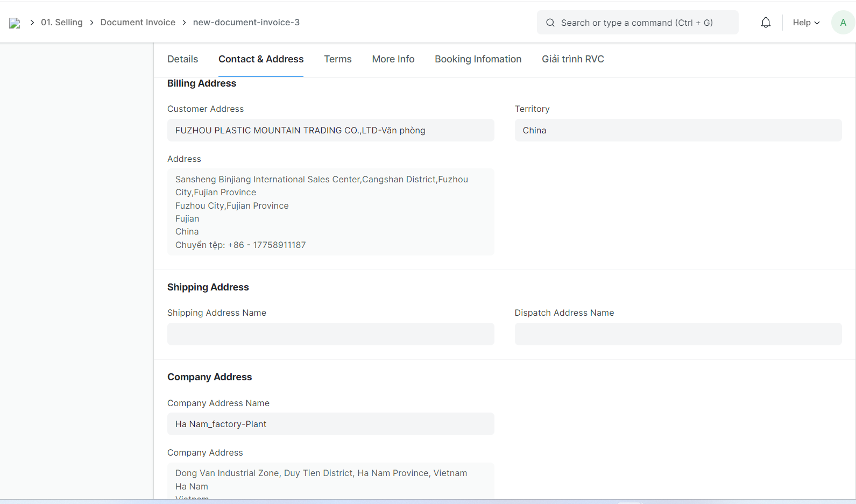Click the Company Address Name field

pyautogui.click(x=330, y=424)
